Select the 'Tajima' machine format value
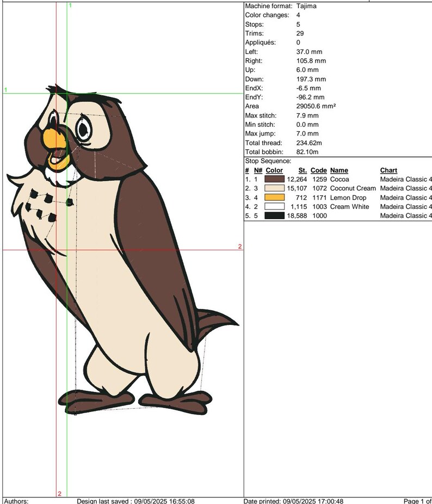The height and width of the screenshot is (504, 432). tap(306, 6)
